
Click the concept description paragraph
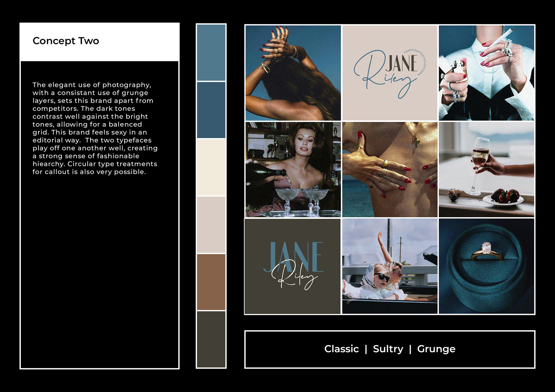point(95,128)
